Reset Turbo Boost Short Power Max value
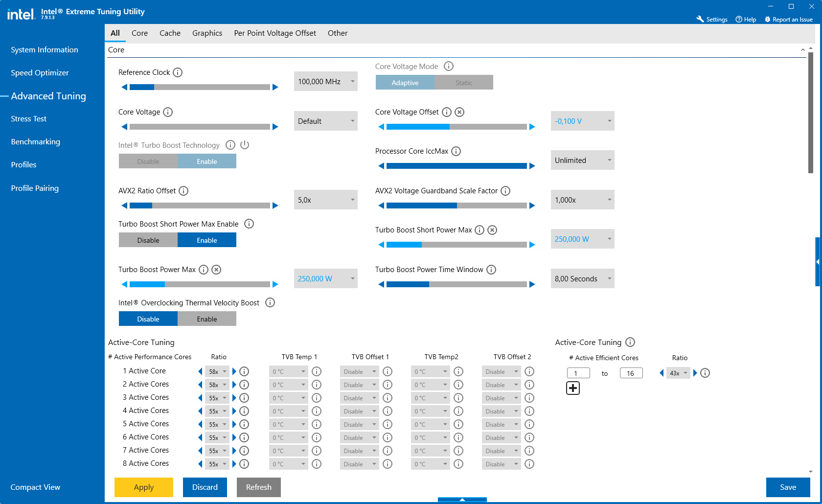 (x=492, y=230)
